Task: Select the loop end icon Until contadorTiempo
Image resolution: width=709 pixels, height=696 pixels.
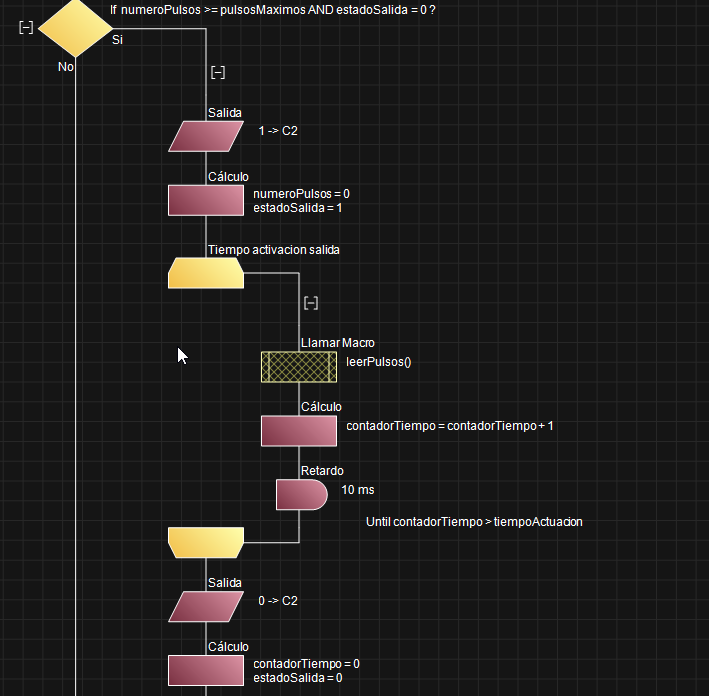Action: (206, 543)
